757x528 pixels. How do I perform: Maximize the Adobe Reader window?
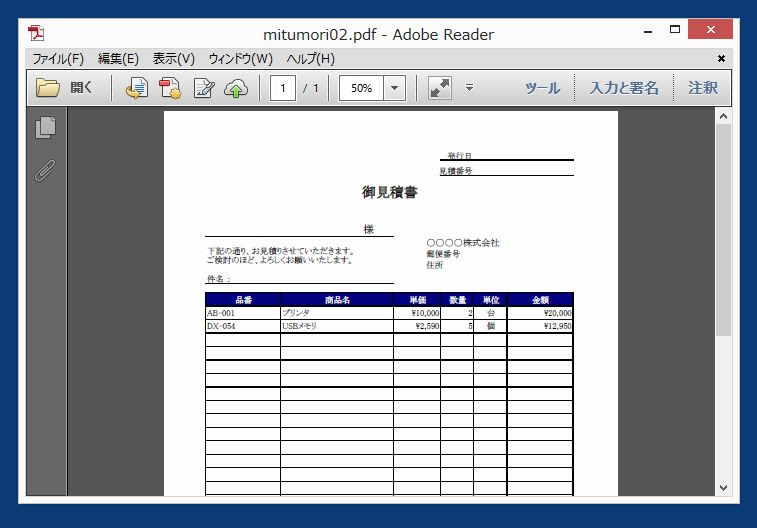coord(675,30)
